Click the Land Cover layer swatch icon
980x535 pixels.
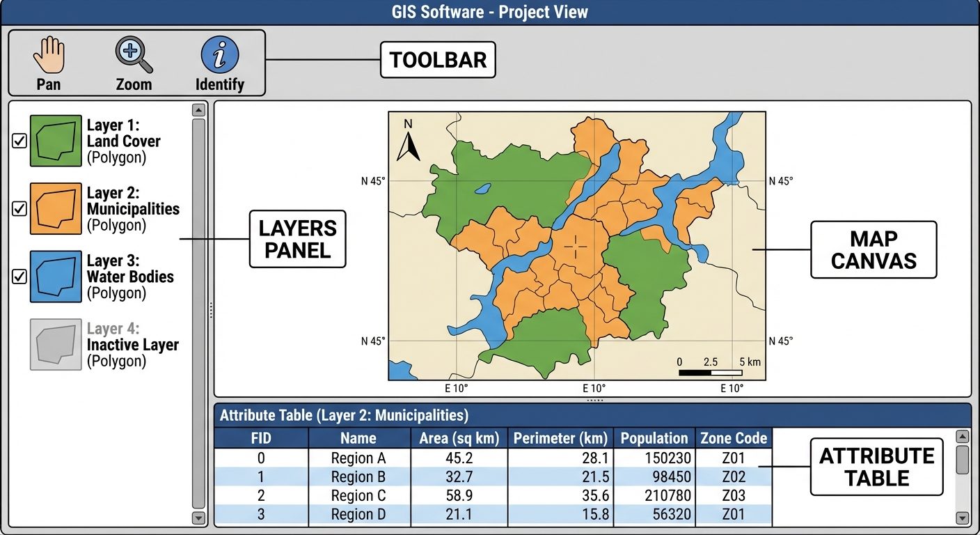tap(55, 140)
